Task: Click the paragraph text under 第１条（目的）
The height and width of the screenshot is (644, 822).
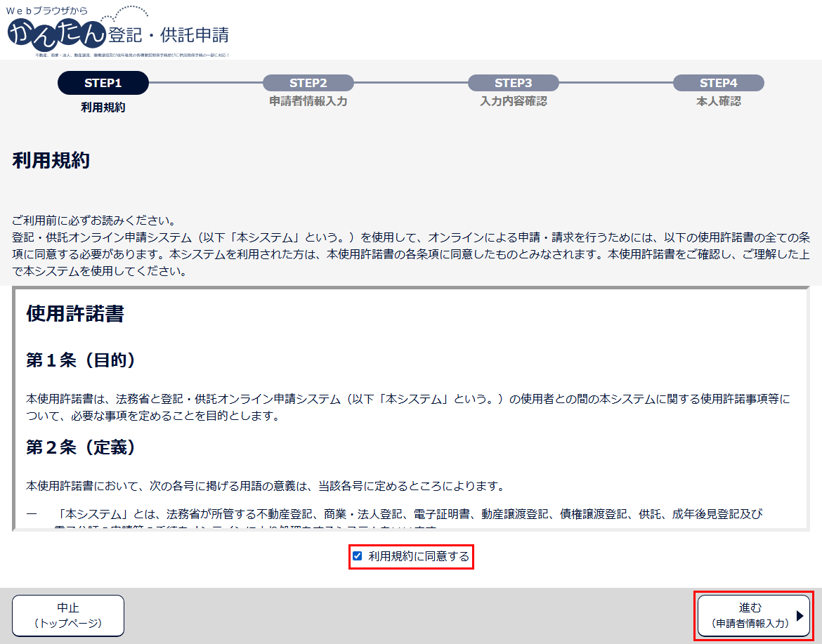Action: click(407, 407)
